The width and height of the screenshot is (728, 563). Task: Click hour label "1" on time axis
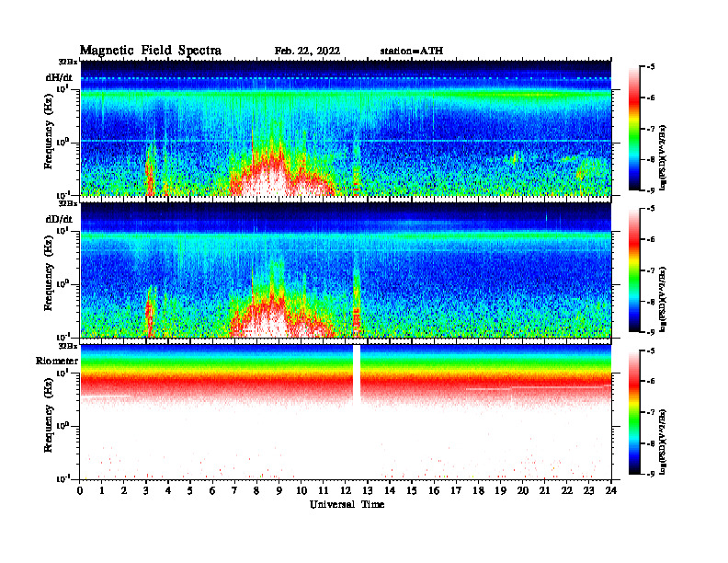(102, 490)
